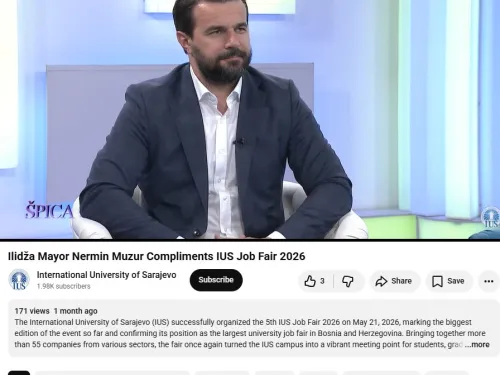
Task: Click the description text about IUS Job Fair
Action: coord(250,333)
